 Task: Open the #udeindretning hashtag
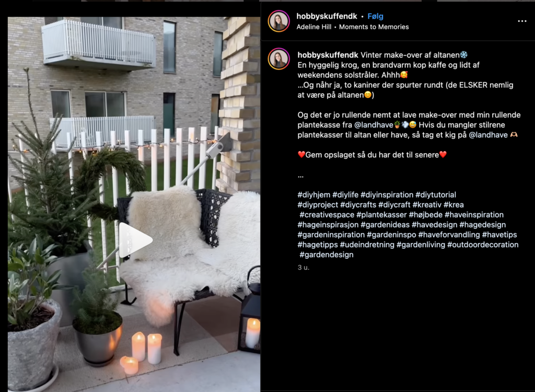point(367,245)
